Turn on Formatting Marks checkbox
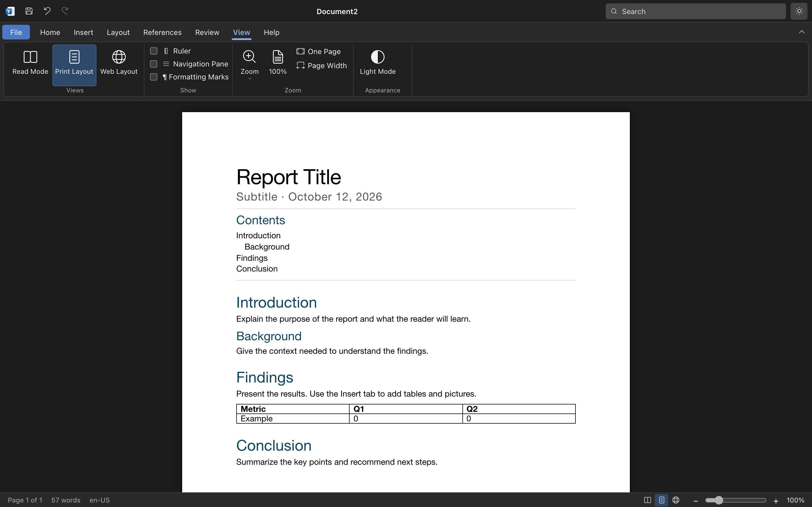The width and height of the screenshot is (812, 507). [x=154, y=77]
